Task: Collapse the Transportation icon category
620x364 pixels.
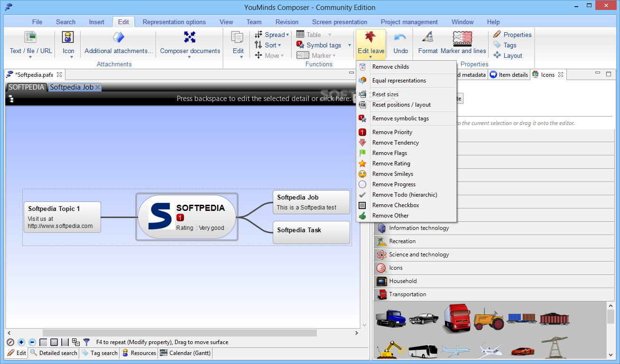Action: click(x=494, y=294)
